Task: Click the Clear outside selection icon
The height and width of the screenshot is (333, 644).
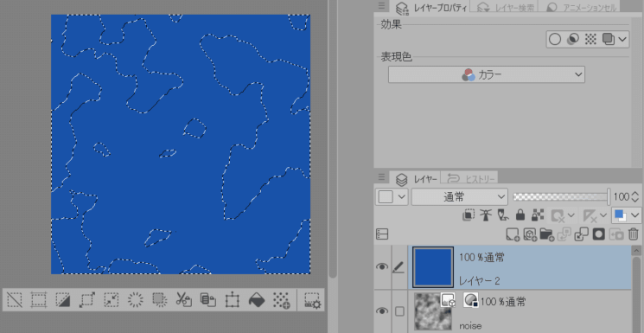Action: pyautogui.click(x=159, y=299)
